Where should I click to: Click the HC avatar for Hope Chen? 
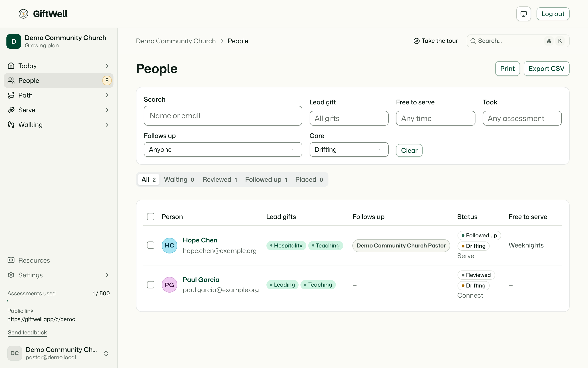(169, 245)
